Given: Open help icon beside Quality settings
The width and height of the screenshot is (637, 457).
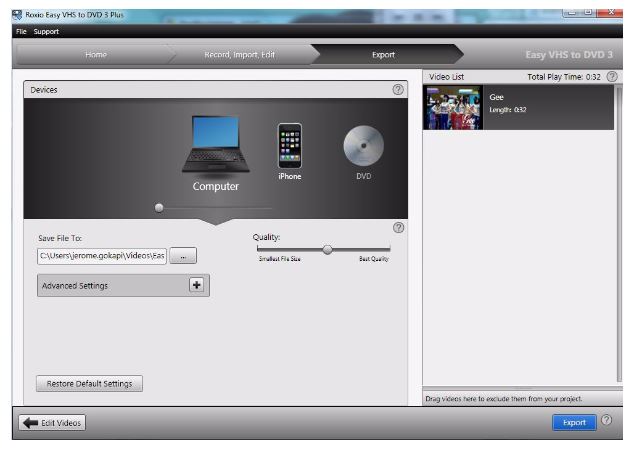Looking at the screenshot, I should tap(399, 227).
